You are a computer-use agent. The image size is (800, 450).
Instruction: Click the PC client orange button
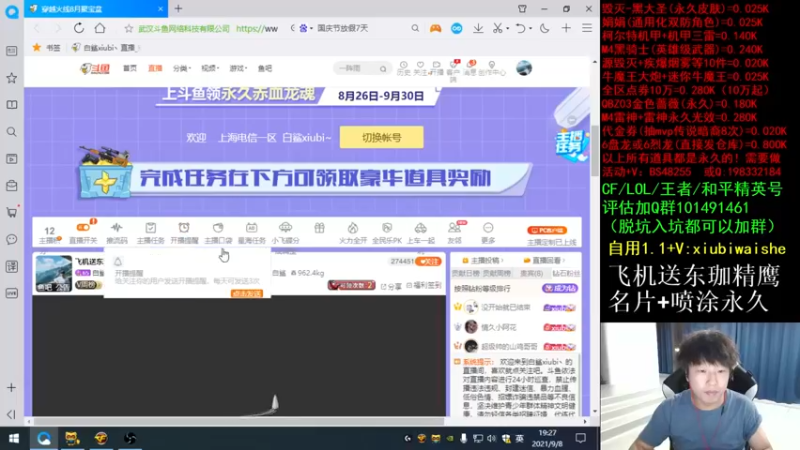point(547,230)
